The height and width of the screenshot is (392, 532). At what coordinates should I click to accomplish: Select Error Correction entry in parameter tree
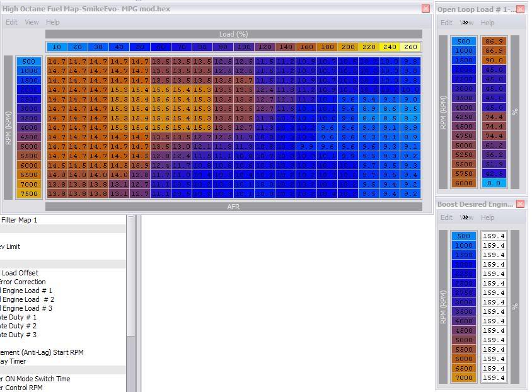(x=23, y=282)
